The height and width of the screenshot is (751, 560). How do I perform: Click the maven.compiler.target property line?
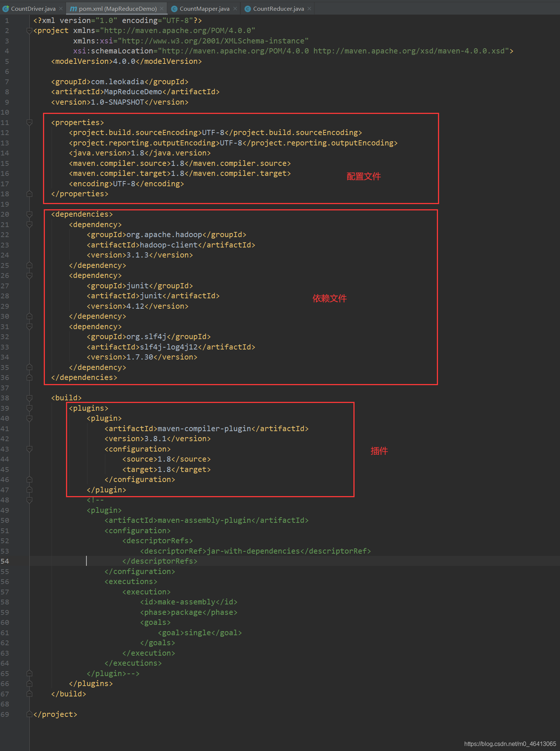click(180, 173)
